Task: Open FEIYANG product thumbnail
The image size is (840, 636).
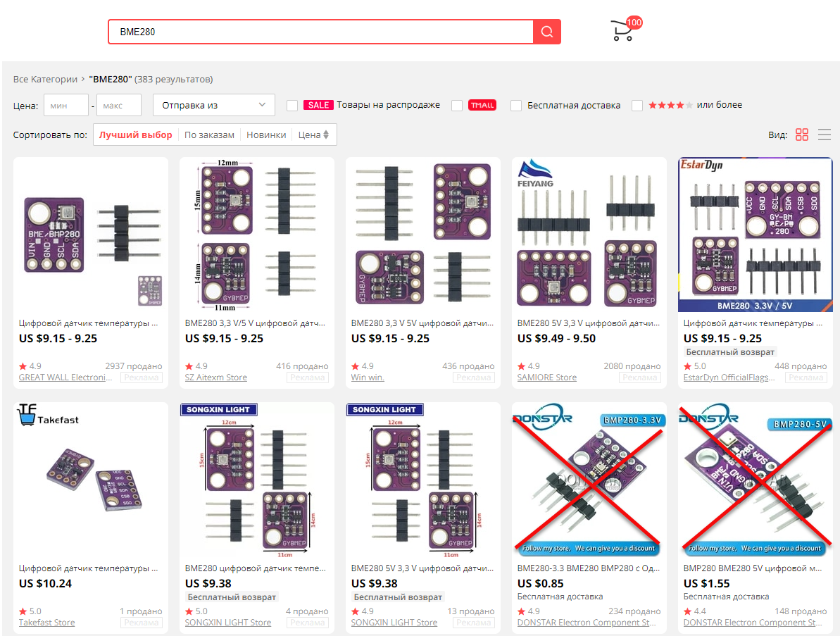Action: 589,235
